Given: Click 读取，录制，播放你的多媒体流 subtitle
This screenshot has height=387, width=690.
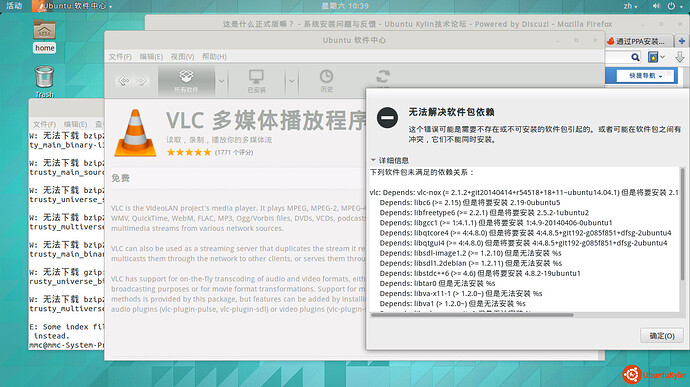Looking at the screenshot, I should coord(219,140).
